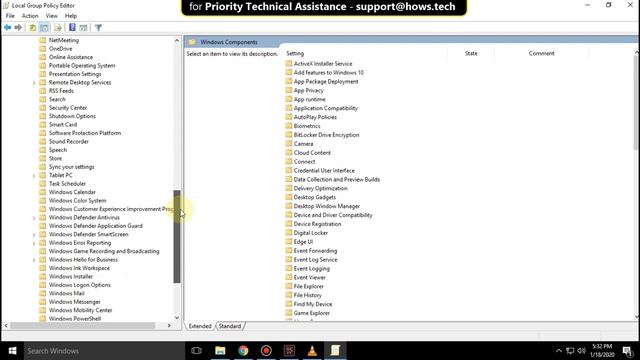Select Windows Installer in the tree

71,276
